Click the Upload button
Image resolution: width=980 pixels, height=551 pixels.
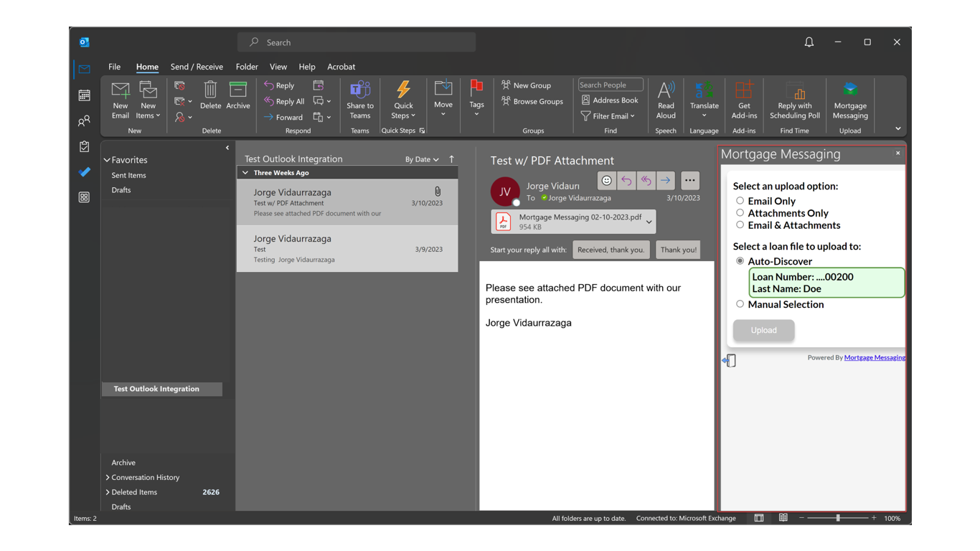tap(763, 330)
